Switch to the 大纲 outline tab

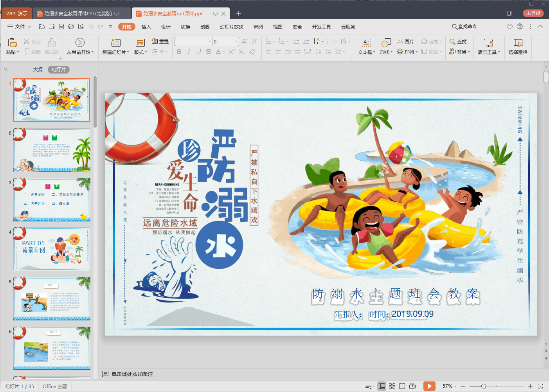point(38,69)
